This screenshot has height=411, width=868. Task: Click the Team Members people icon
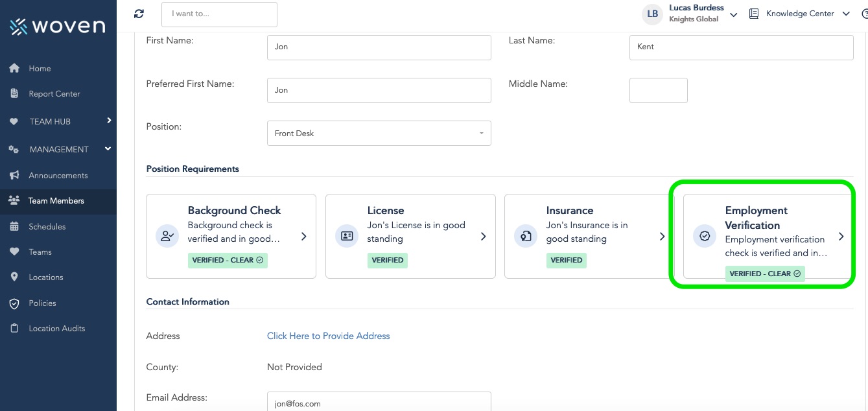click(x=14, y=200)
